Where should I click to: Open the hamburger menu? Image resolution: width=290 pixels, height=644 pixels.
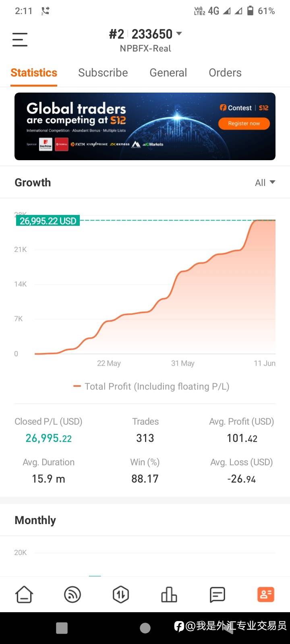[20, 39]
